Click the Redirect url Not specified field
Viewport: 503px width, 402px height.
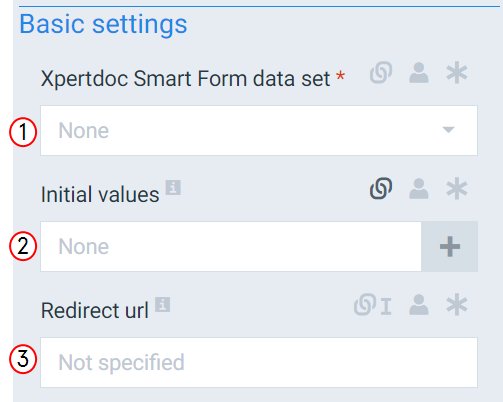259,362
